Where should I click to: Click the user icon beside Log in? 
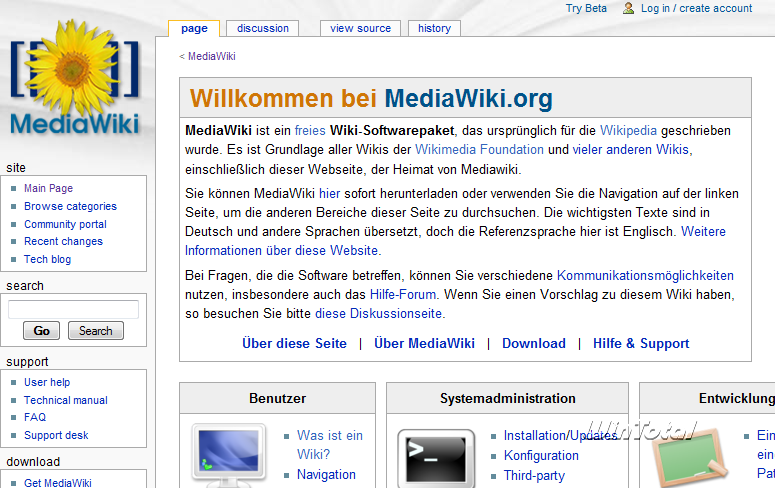[628, 8]
